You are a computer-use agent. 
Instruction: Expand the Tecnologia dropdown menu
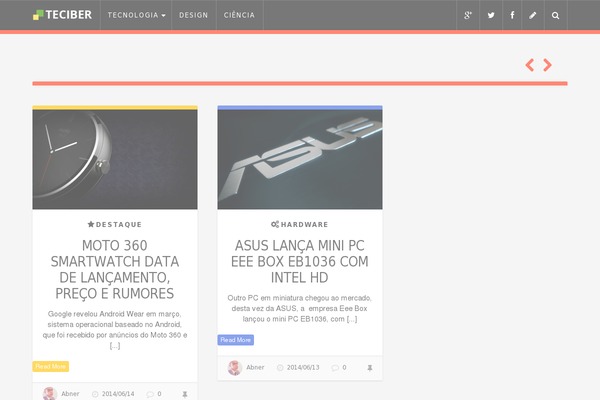click(x=136, y=15)
